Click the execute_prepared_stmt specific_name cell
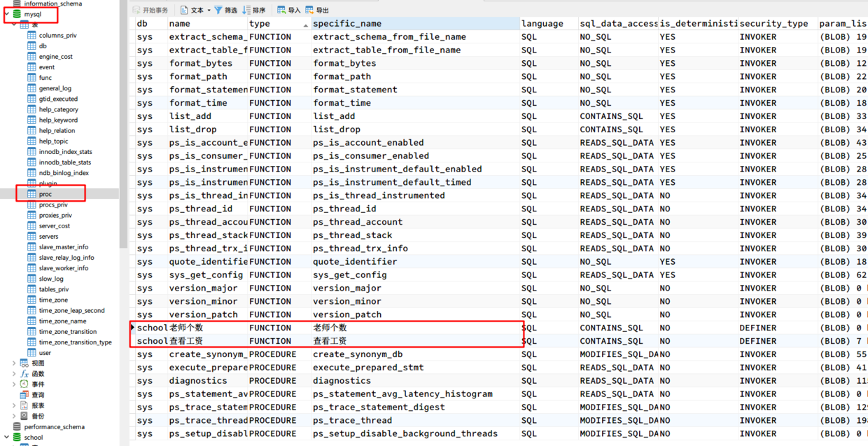The image size is (868, 446). tap(416, 368)
